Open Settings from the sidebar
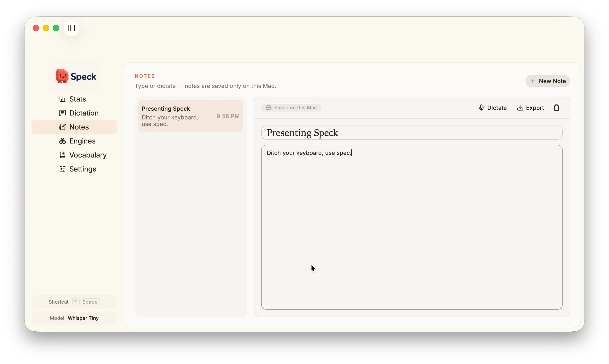 coord(74,169)
